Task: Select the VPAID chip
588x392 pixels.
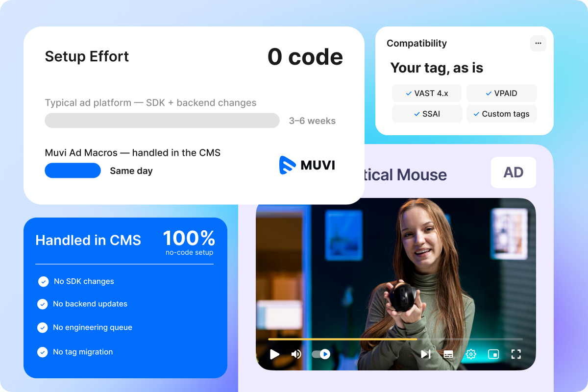Action: coord(502,93)
